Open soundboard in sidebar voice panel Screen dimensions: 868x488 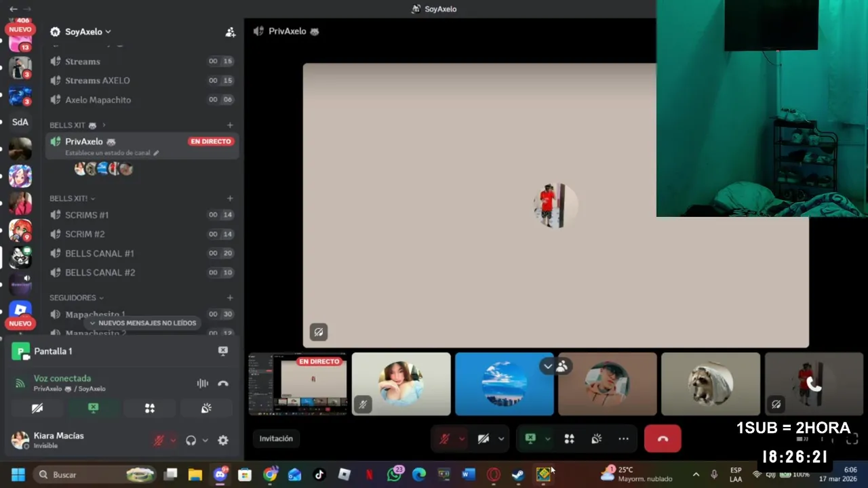[206, 408]
